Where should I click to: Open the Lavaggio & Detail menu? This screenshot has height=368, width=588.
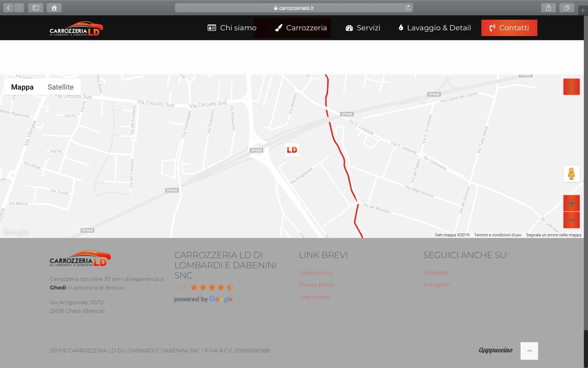(435, 28)
